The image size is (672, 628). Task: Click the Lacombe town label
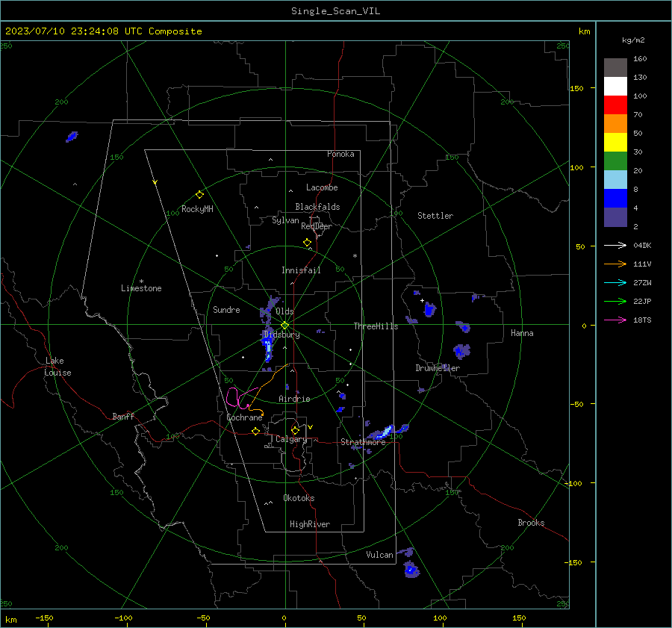(x=322, y=187)
